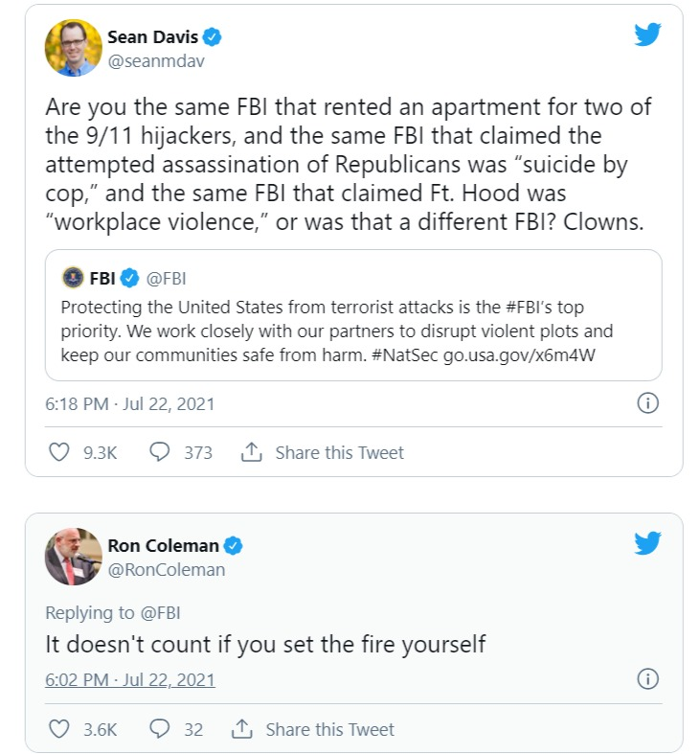Open replies via Sean Davis tweet comment bubble
700x754 pixels.
(x=160, y=452)
